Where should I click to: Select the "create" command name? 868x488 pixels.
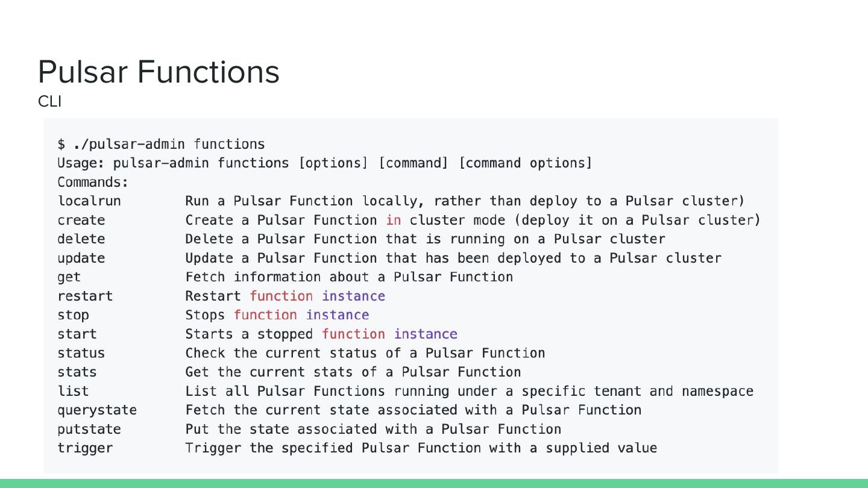81,221
